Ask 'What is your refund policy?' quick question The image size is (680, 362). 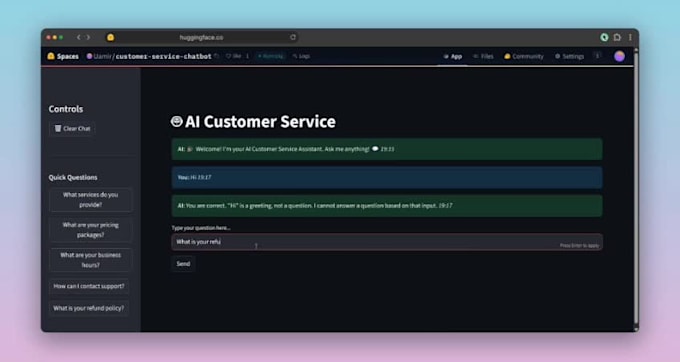(x=89, y=308)
